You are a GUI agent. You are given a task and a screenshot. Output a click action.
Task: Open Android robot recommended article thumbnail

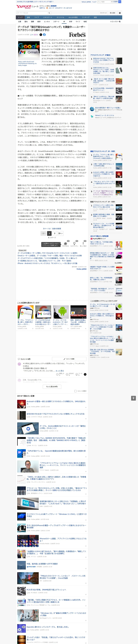coord(61,312)
